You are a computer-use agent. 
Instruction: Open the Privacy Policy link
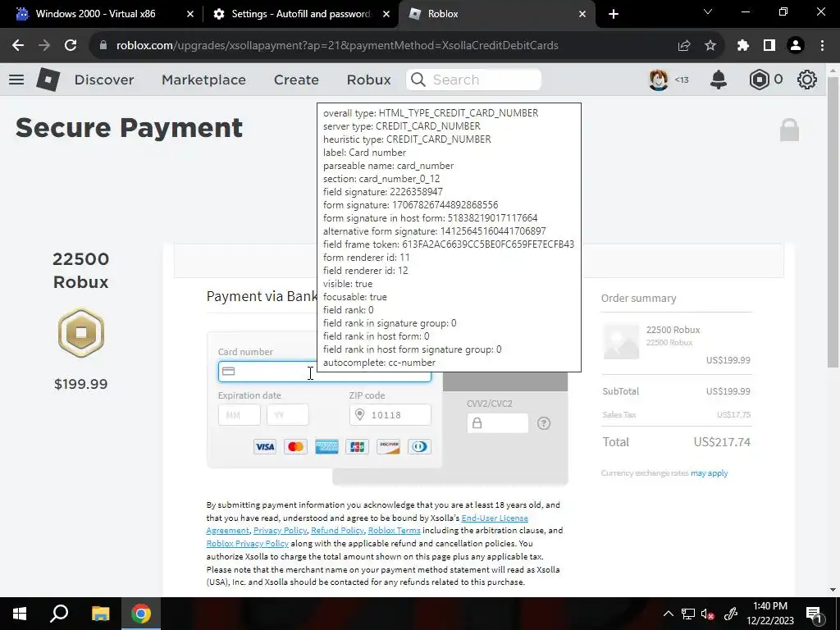[281, 531]
